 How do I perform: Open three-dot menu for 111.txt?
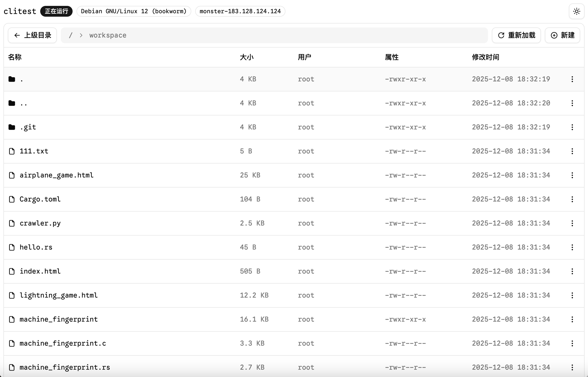pyautogui.click(x=572, y=151)
